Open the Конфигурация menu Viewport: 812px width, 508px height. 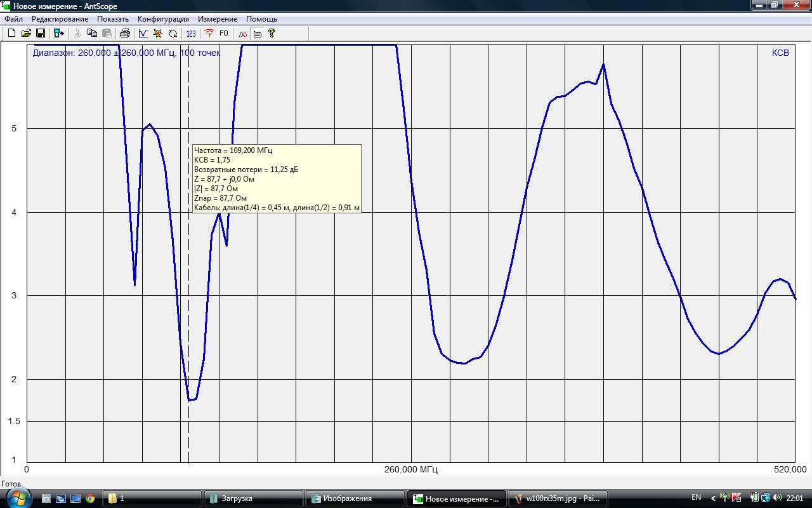(x=163, y=19)
